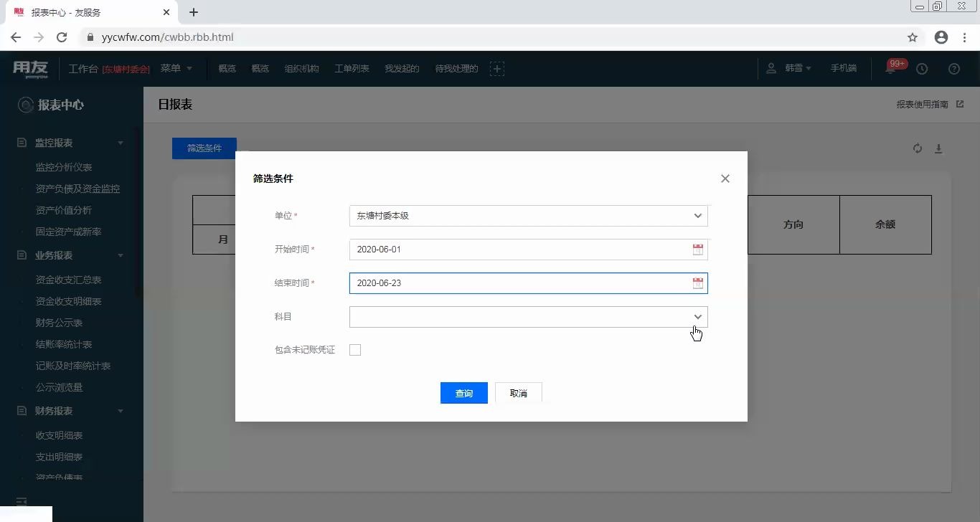The height and width of the screenshot is (522, 980).
Task: Click the external link icon beside 报表使用指南
Action: pos(960,105)
